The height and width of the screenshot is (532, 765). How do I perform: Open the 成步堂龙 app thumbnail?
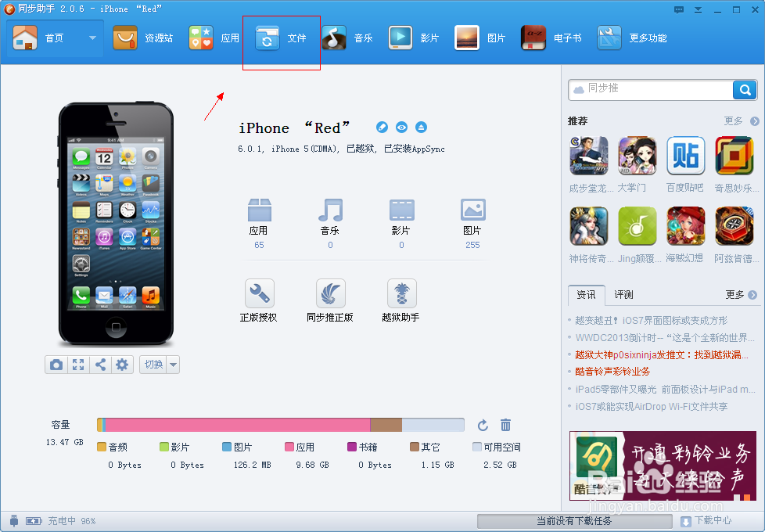tap(589, 156)
